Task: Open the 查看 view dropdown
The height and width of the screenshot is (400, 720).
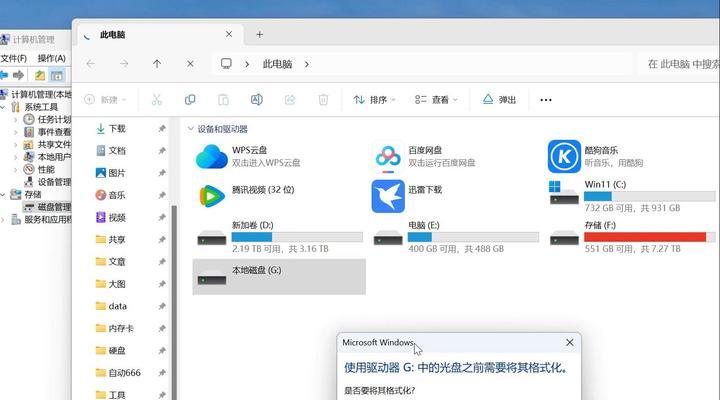Action: [x=436, y=100]
